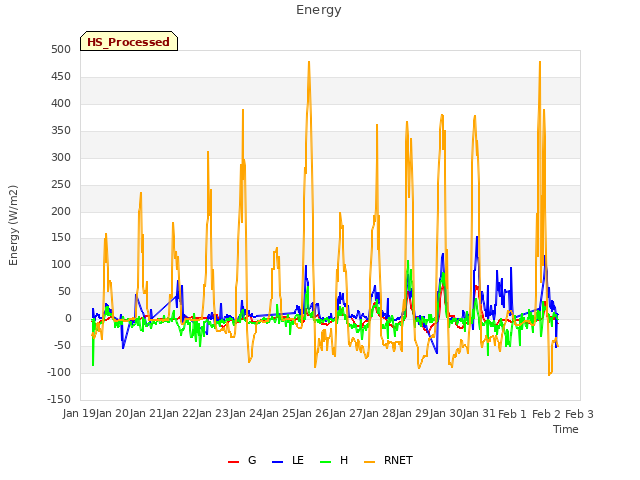Click the Energy chart title

pyautogui.click(x=319, y=10)
